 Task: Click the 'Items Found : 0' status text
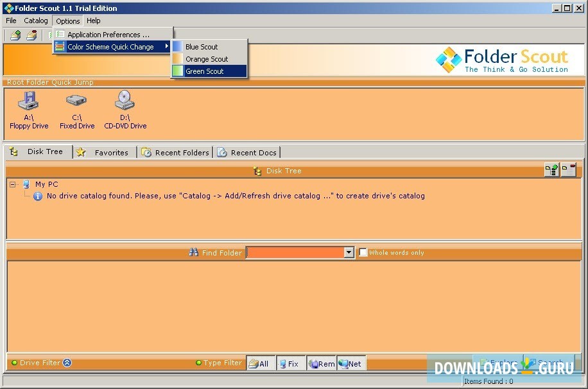489,381
